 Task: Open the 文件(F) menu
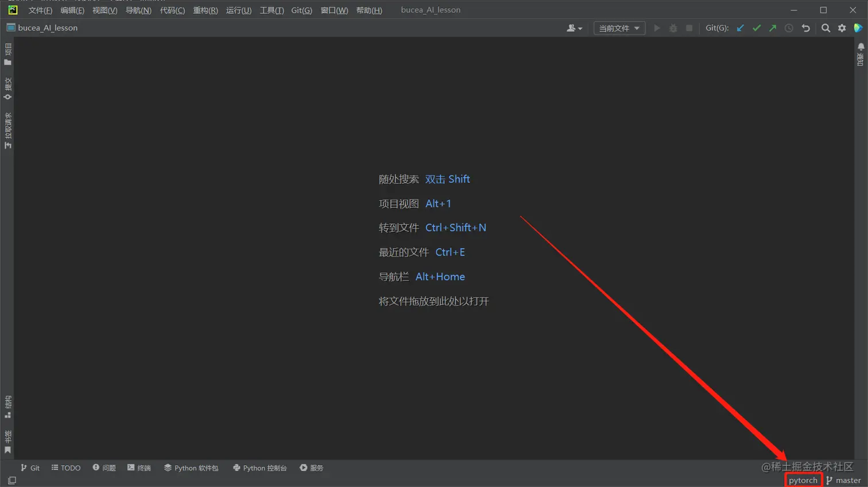40,10
